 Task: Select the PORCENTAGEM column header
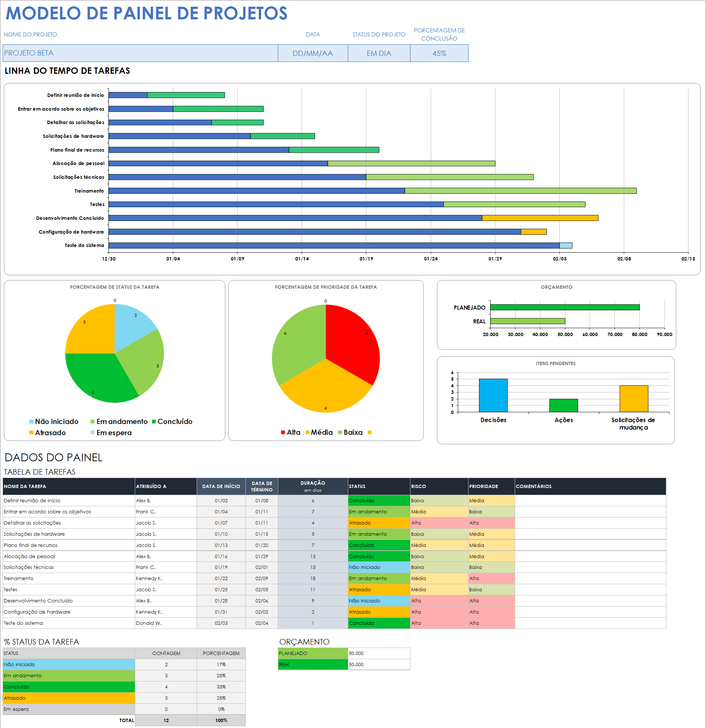(221, 653)
